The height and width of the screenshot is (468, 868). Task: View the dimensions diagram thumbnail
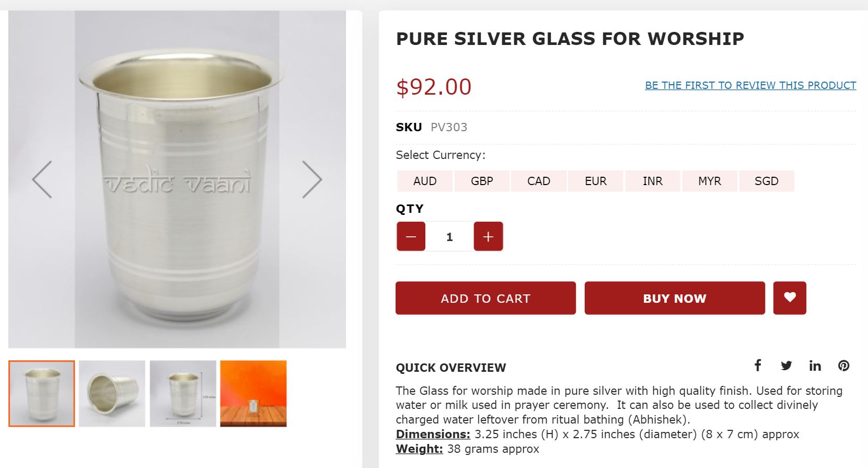[182, 394]
